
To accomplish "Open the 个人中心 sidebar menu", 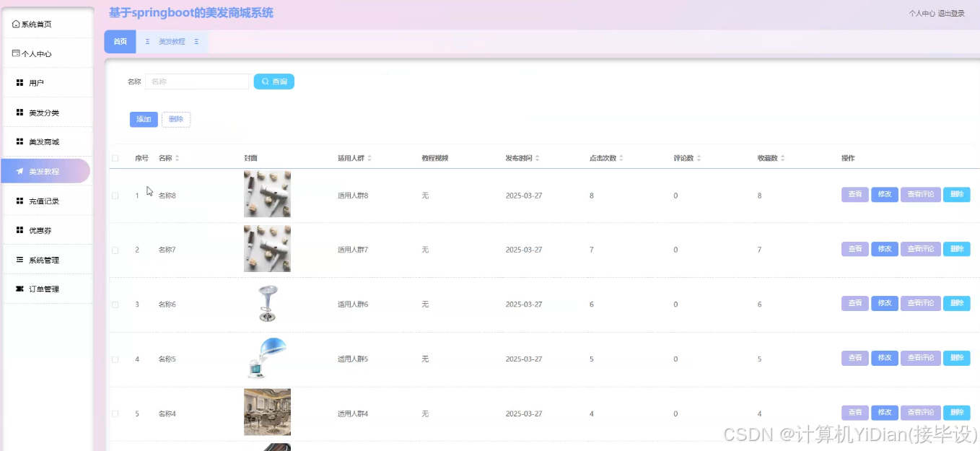I will click(47, 53).
